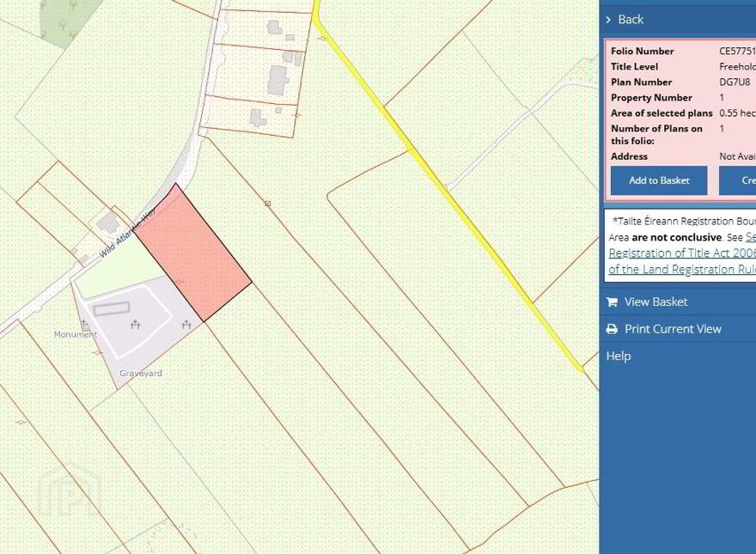Open Registration of Title Act 2006 link
Image resolution: width=756 pixels, height=554 pixels.
(682, 253)
